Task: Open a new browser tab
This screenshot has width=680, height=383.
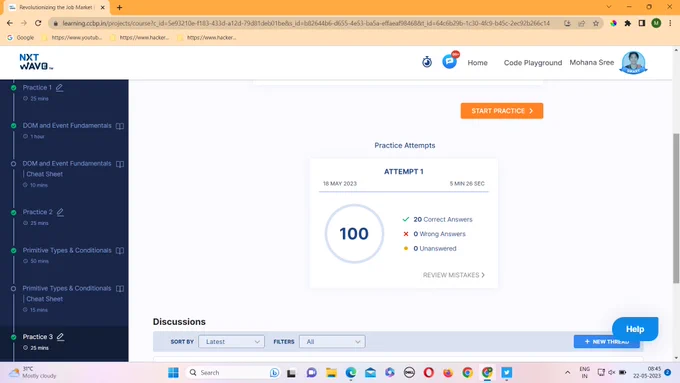Action: [x=119, y=7]
